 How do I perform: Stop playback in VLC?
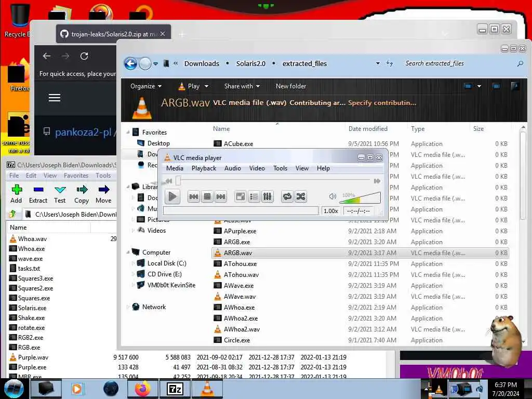click(x=207, y=196)
